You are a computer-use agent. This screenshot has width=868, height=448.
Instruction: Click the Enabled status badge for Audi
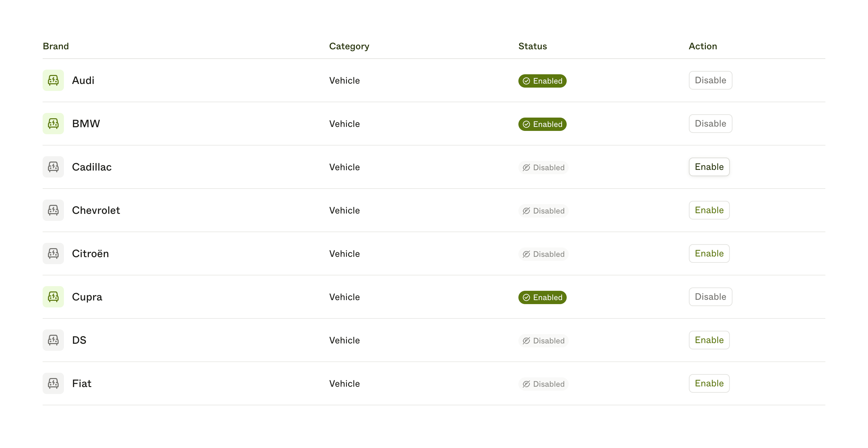tap(542, 81)
